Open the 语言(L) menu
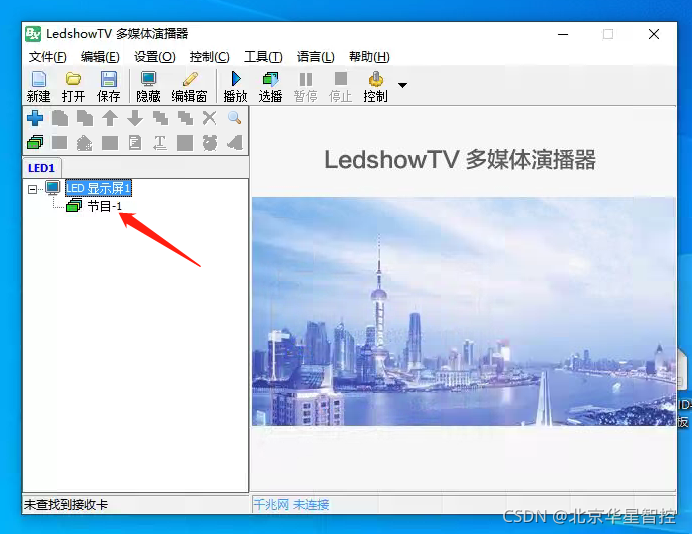 pos(316,57)
